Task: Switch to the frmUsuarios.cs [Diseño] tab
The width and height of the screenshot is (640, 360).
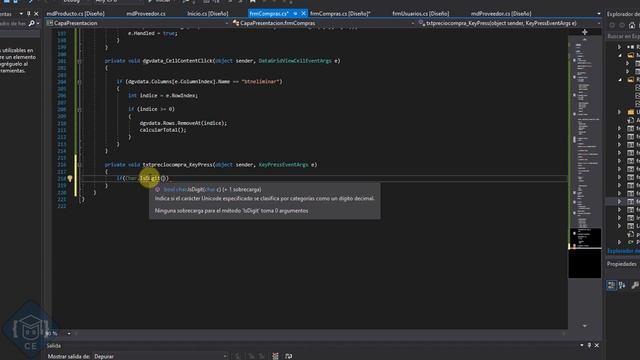Action: pos(420,13)
